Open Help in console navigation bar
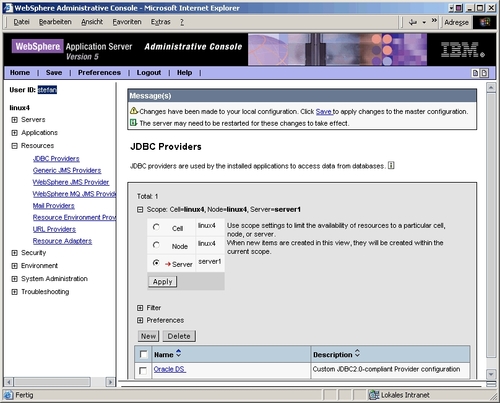This screenshot has width=500, height=403. point(184,73)
